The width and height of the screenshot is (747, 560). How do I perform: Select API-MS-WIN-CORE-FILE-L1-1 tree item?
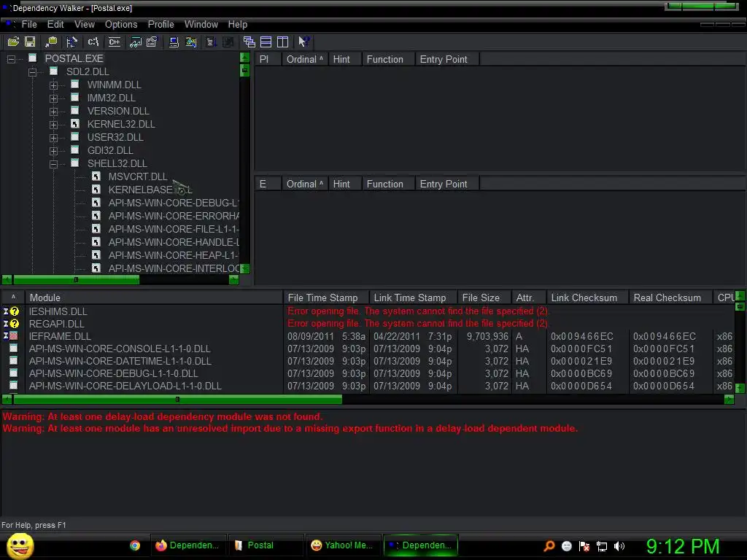(174, 229)
